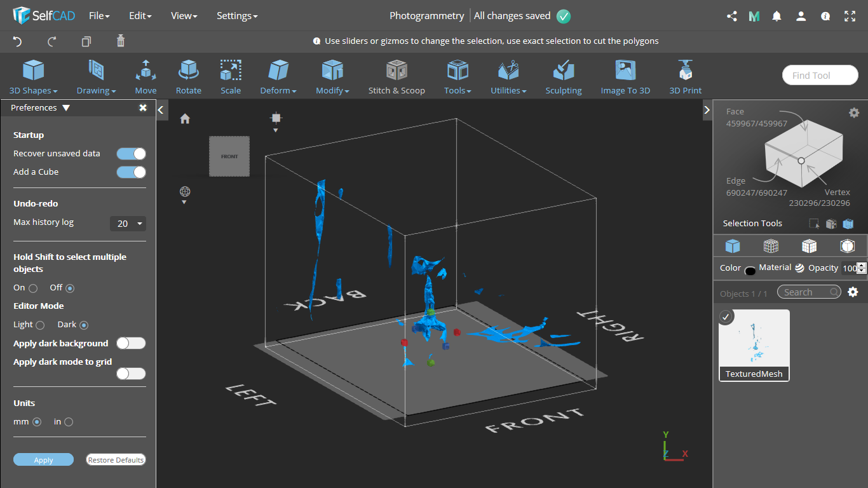Open the Edit menu
The height and width of the screenshot is (488, 868).
point(140,16)
